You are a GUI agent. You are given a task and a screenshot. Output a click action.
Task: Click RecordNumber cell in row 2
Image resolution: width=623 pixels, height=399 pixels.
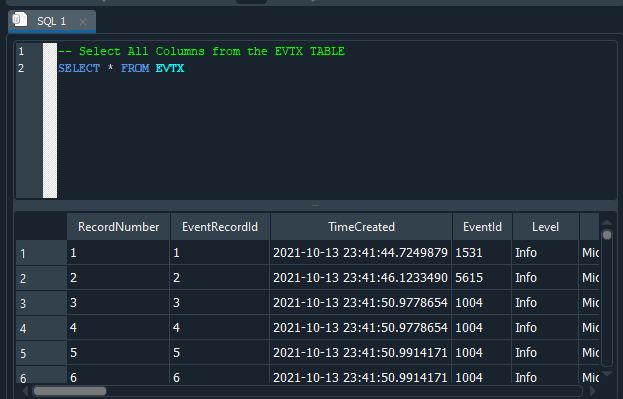[x=118, y=278]
